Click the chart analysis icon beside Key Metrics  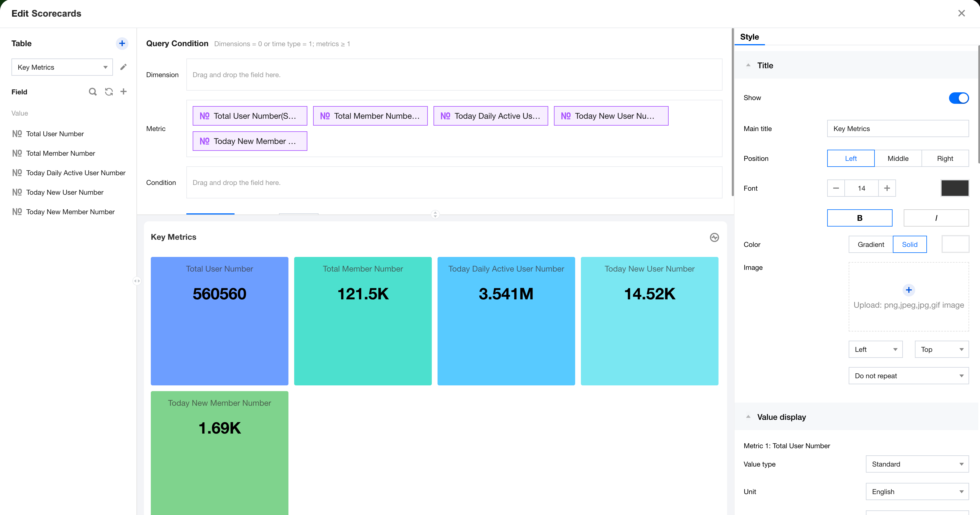pos(714,237)
